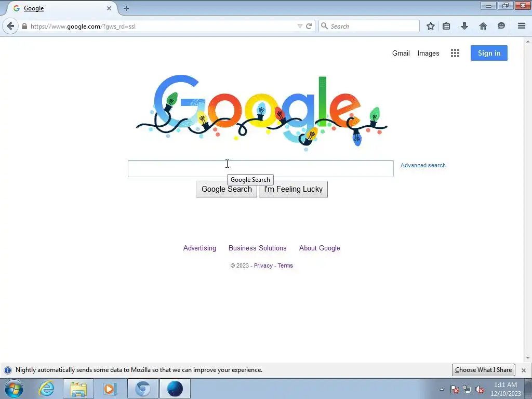Click the Sign in button
Screen dimensions: 532x399
point(489,53)
